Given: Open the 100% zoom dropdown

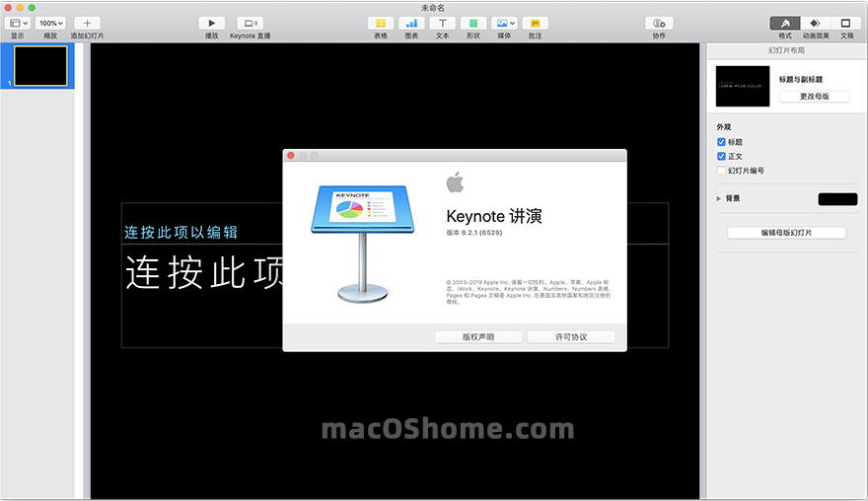Looking at the screenshot, I should coord(50,23).
